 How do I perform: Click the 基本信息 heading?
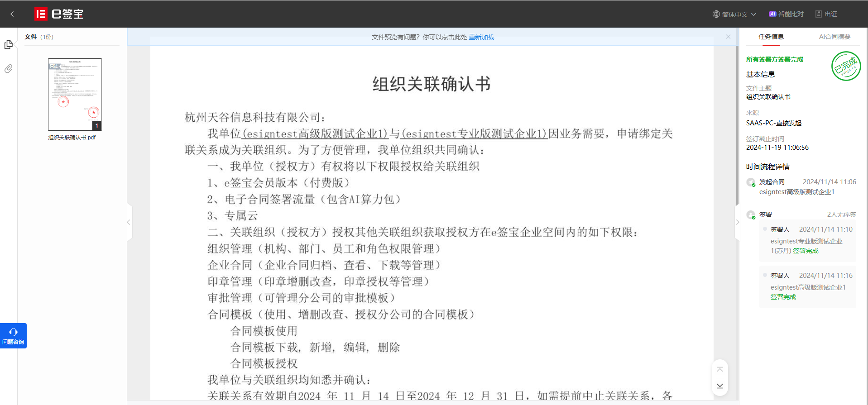click(x=761, y=74)
